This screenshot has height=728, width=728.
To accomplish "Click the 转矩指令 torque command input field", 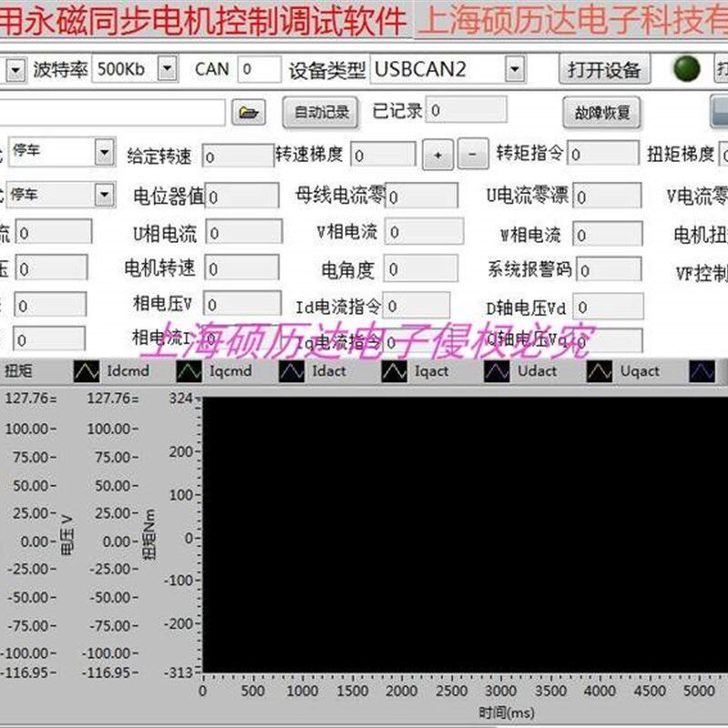I will pos(605,153).
